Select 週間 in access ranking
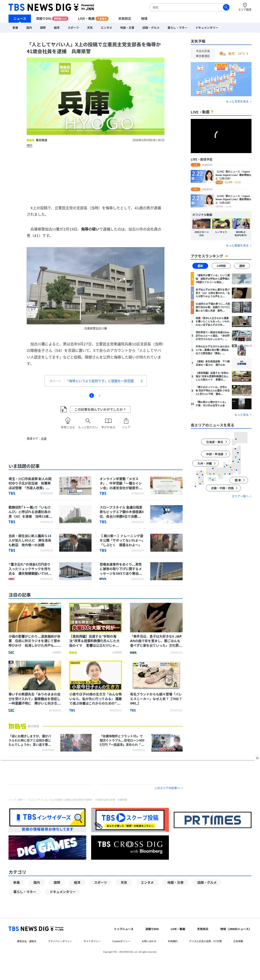The image size is (260, 980). click(x=242, y=266)
